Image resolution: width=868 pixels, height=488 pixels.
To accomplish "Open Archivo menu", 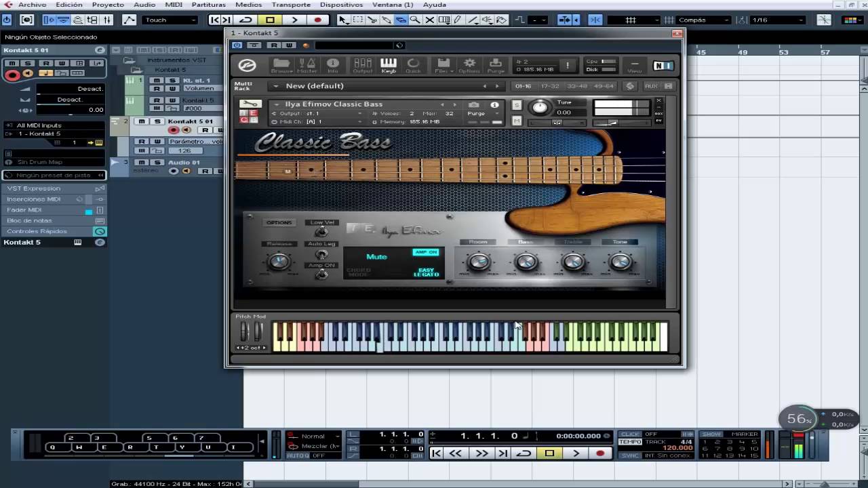I will click(x=33, y=5).
